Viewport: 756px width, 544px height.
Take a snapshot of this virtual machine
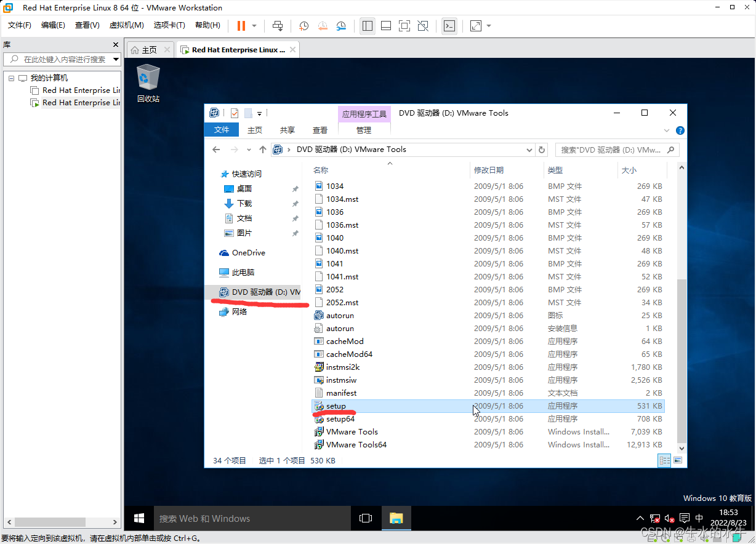click(304, 26)
